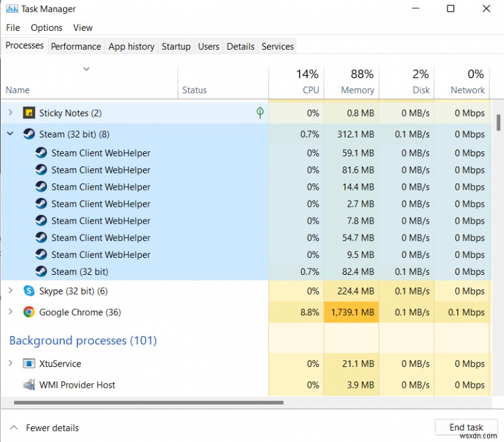The height and width of the screenshot is (442, 504).
Task: Expand the Skype (32 bit) process group
Action: (11, 291)
